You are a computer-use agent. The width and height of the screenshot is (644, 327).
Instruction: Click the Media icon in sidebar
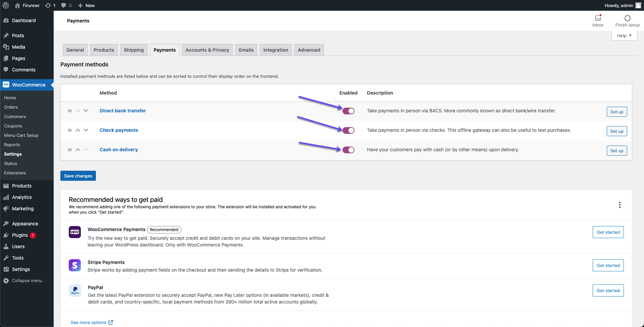(x=6, y=47)
